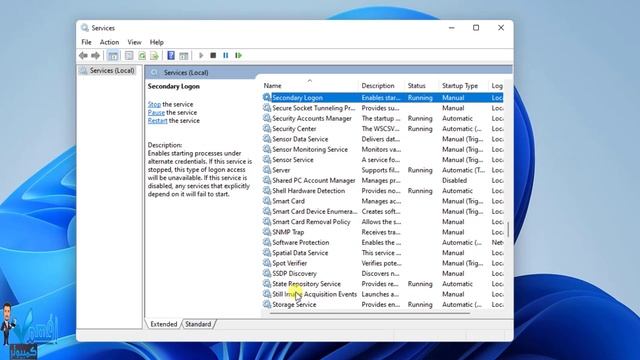The width and height of the screenshot is (640, 360).
Task: Select the Smart Card Removal Policy service
Action: pos(382,222)
